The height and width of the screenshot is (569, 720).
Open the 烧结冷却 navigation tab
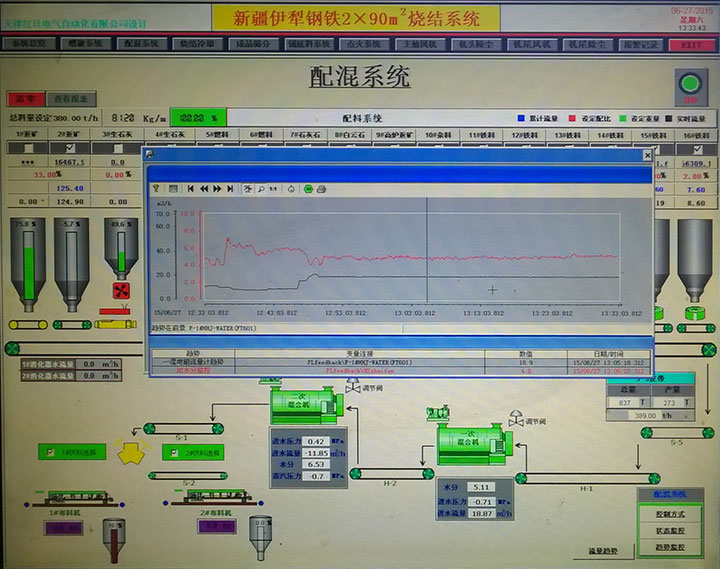pos(197,44)
